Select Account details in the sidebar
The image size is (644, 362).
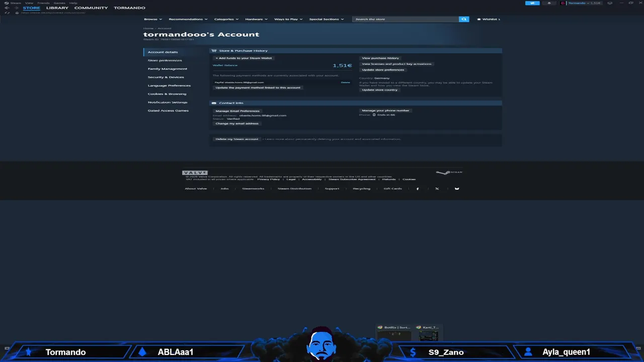tap(163, 52)
